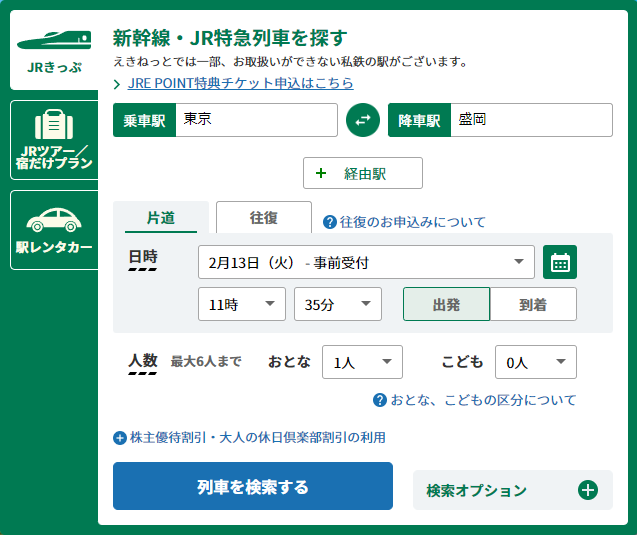The width and height of the screenshot is (637, 535).
Task: Click 列車を検索する search button
Action: [x=253, y=486]
